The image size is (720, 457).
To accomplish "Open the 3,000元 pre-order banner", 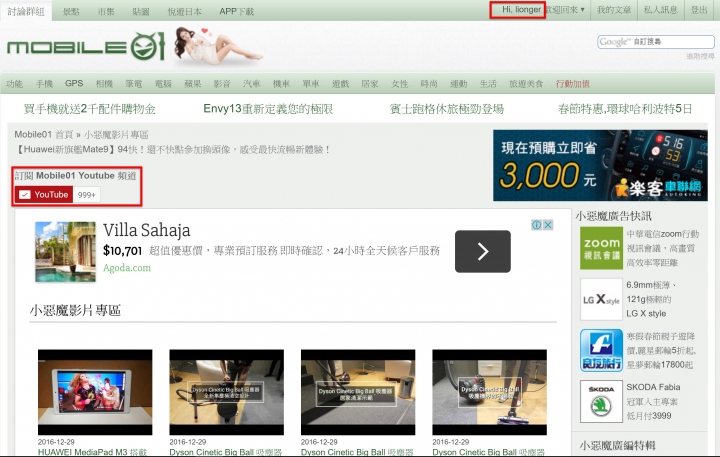I will [x=600, y=165].
